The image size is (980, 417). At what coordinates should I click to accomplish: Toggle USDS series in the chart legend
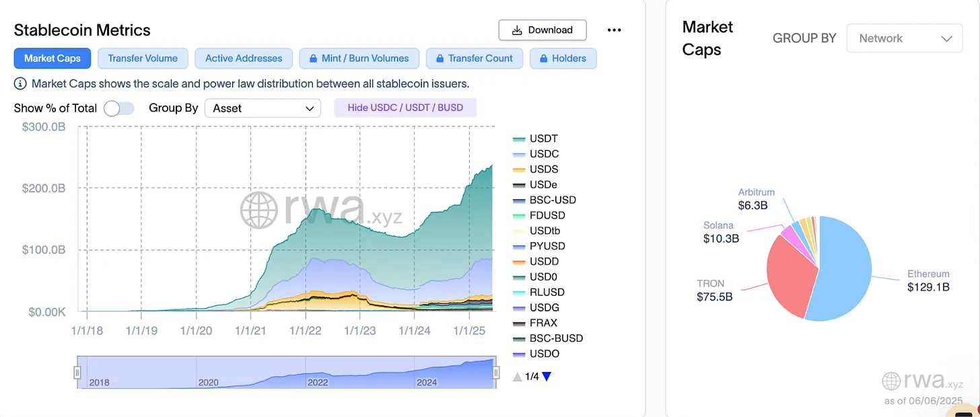coord(534,169)
